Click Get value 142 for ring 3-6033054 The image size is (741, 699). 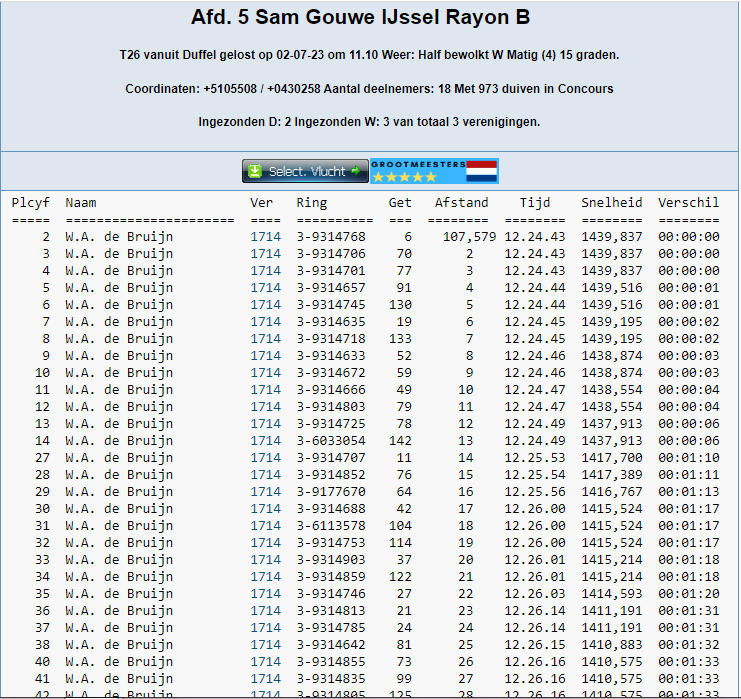[400, 441]
